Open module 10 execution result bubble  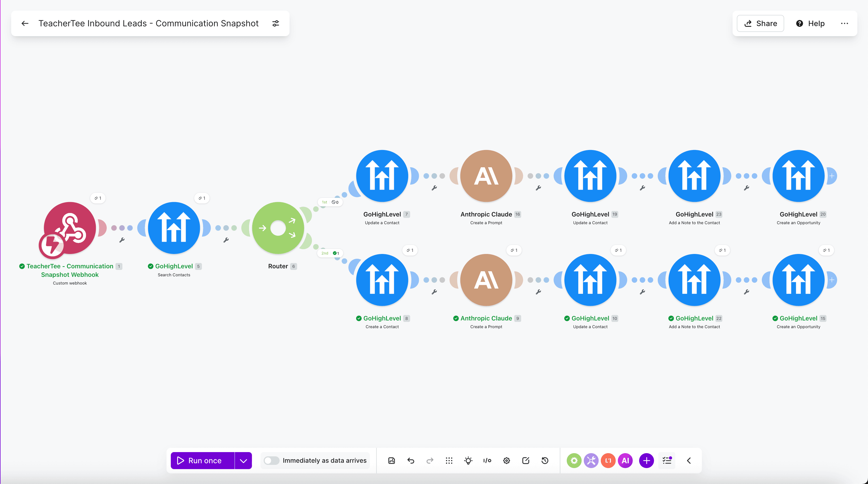click(x=618, y=250)
